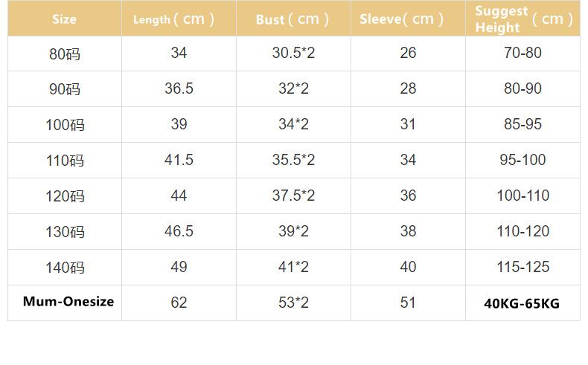
Task: Click the 51 sleeve value cell
Action: pyautogui.click(x=408, y=303)
